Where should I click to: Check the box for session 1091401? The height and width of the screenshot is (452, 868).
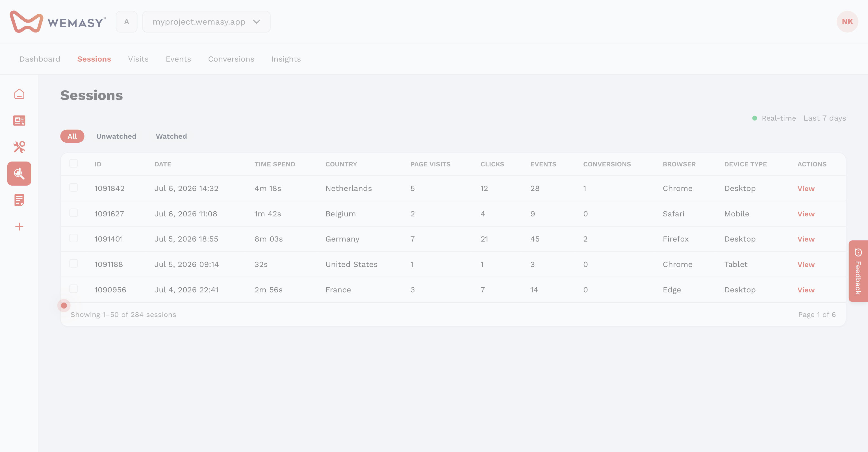(73, 238)
